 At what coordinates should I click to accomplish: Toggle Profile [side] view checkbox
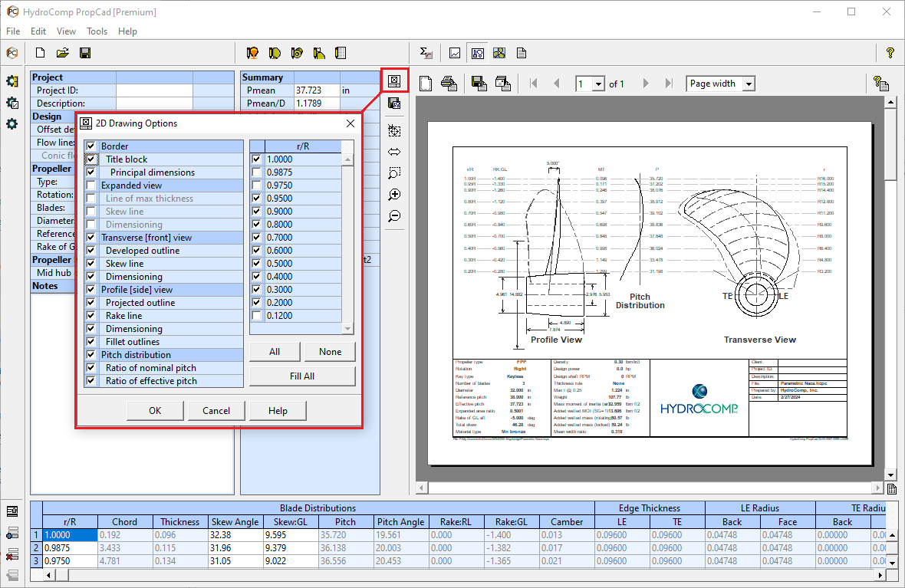90,290
